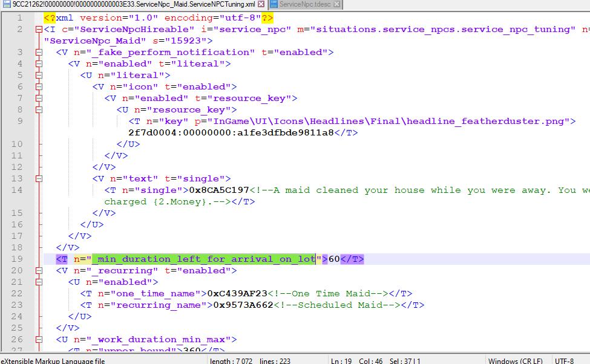Click the UTF-8 encoding status field
590x364 pixels.
564,360
